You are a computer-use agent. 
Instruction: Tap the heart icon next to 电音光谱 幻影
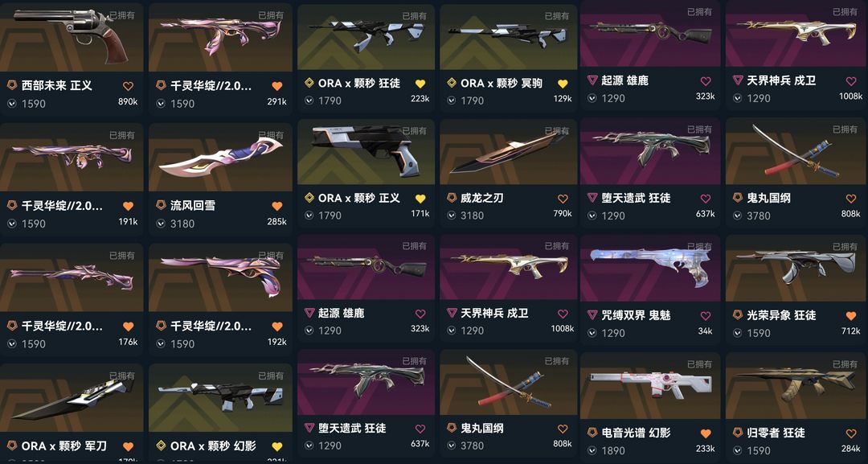pyautogui.click(x=706, y=433)
